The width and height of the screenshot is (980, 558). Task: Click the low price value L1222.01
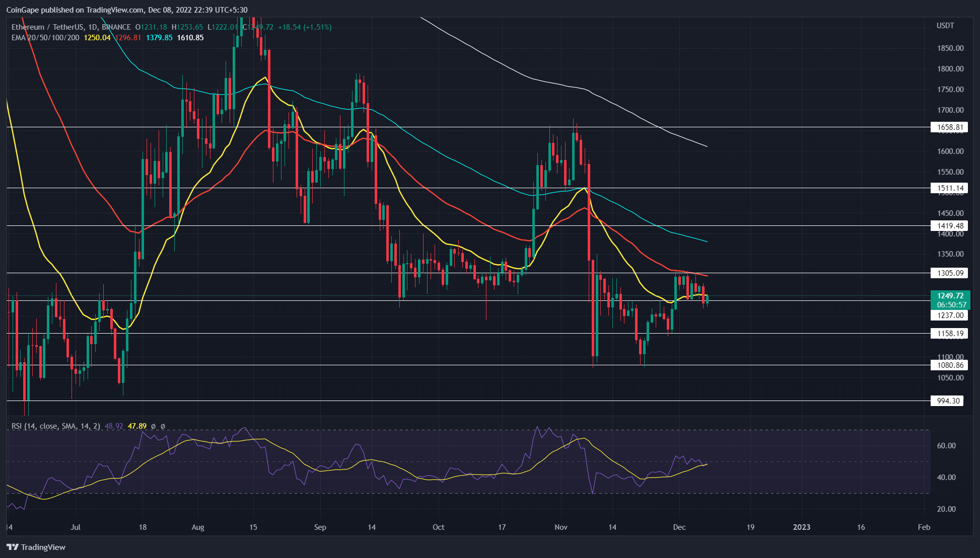(223, 27)
